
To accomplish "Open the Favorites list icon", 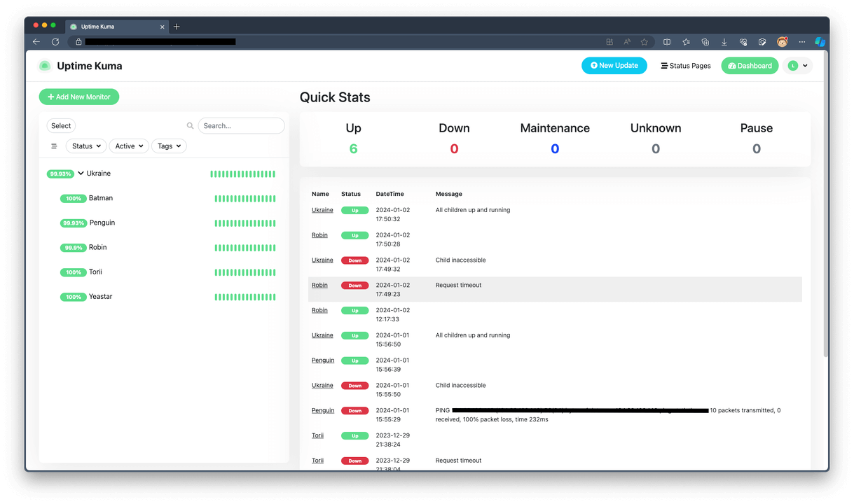I will 686,42.
